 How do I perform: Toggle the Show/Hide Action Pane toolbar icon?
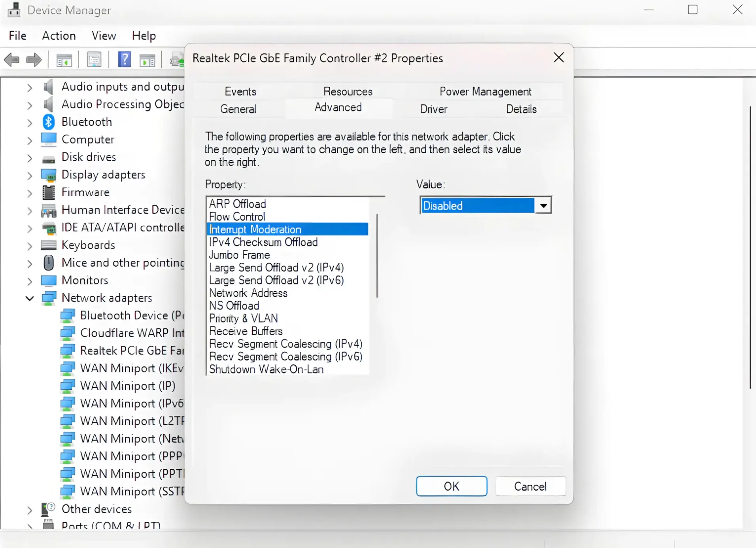pos(147,60)
